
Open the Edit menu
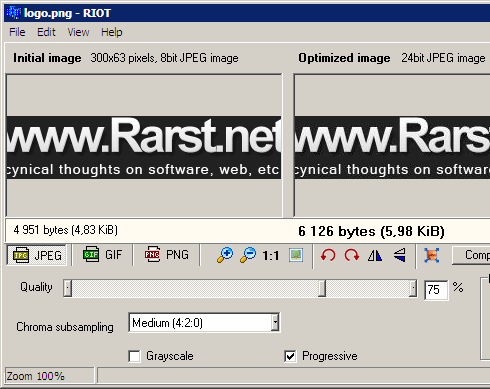coord(46,32)
